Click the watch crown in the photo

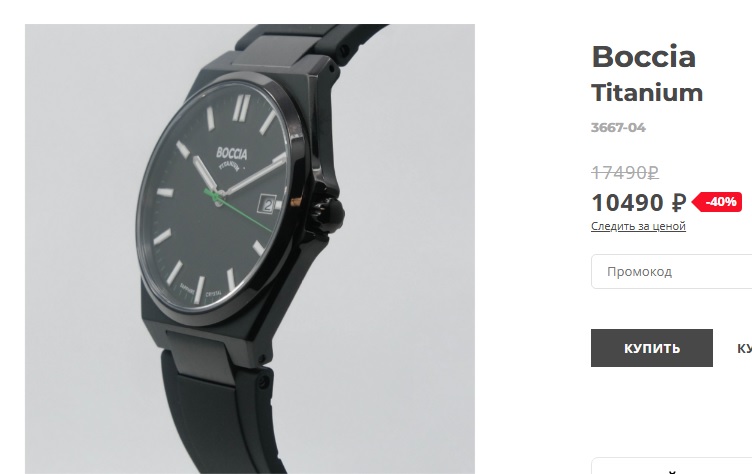(330, 214)
